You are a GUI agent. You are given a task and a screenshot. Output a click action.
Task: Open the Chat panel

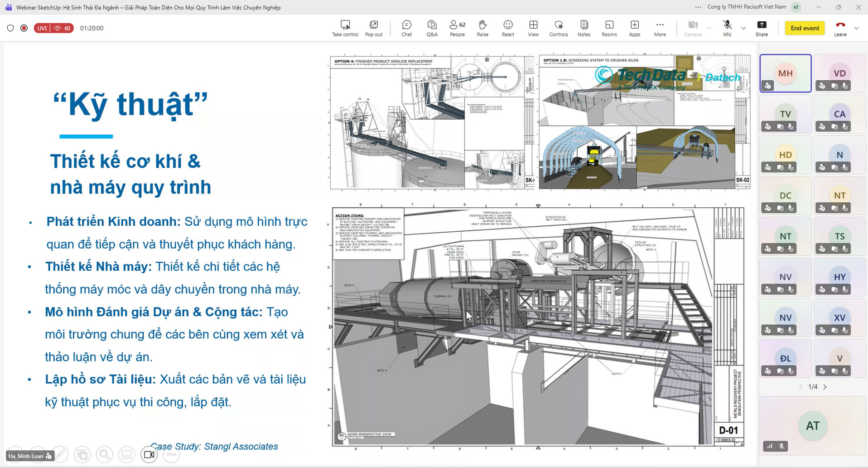pyautogui.click(x=406, y=28)
